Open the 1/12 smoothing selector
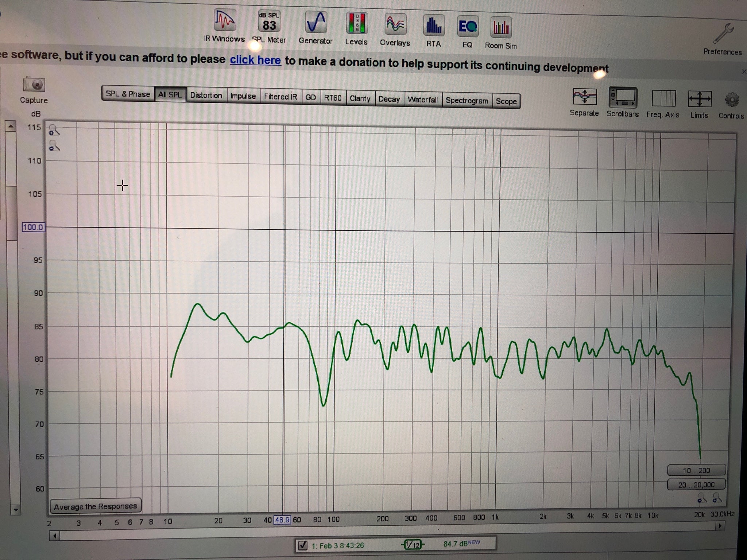Screen dimensions: 747x560 pos(413,545)
